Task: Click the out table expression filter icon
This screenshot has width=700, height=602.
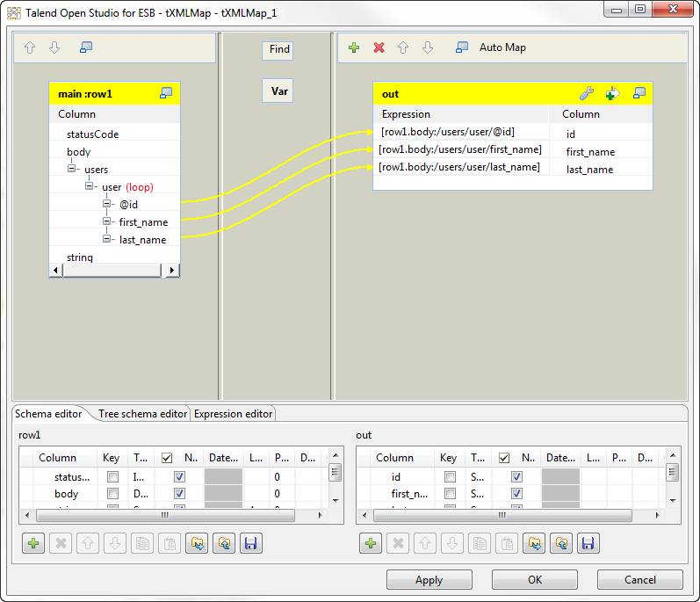Action: [x=612, y=93]
